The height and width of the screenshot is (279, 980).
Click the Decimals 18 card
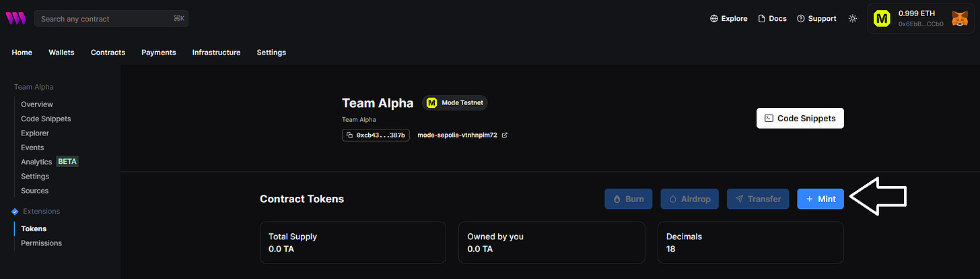[750, 243]
